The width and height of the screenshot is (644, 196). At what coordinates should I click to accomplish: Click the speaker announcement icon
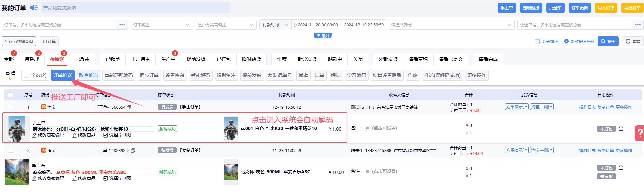[34, 8]
